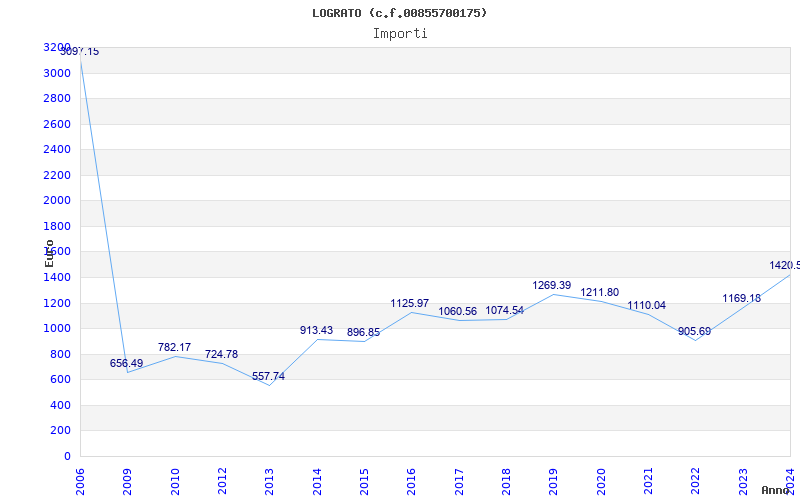
Task: Click the y-axis value 2800
Action: tap(57, 98)
